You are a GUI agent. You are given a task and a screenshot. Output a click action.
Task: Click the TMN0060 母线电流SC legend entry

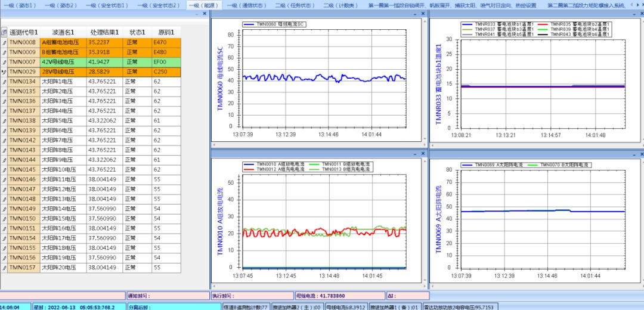274,24
